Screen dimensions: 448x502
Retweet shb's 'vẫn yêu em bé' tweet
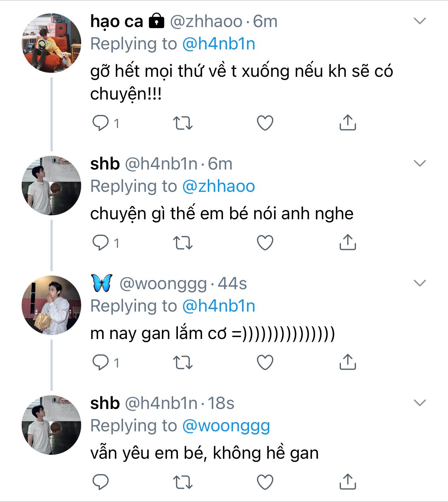183,482
